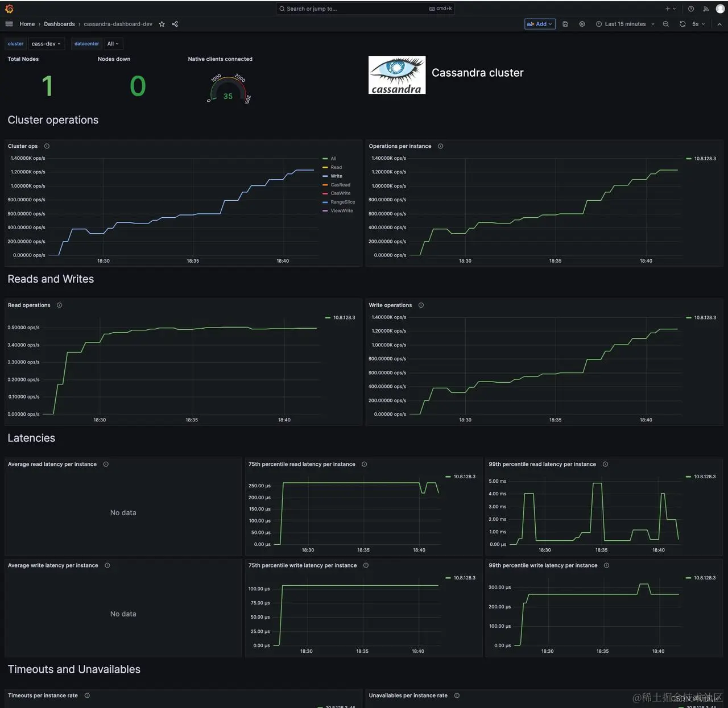Open 99th percentile read latency panel title
The height and width of the screenshot is (708, 728).
pos(542,464)
